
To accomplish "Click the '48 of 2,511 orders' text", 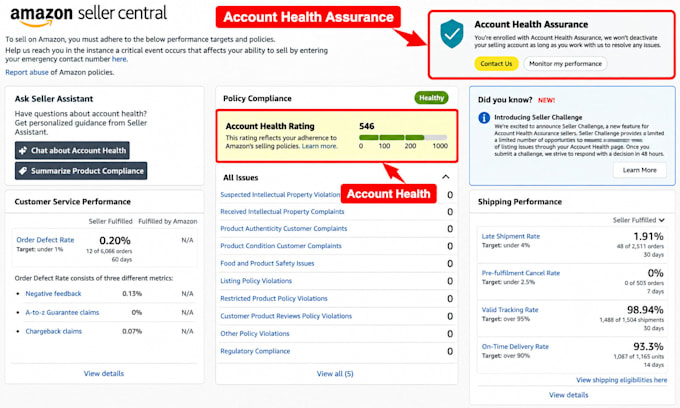I will click(640, 246).
